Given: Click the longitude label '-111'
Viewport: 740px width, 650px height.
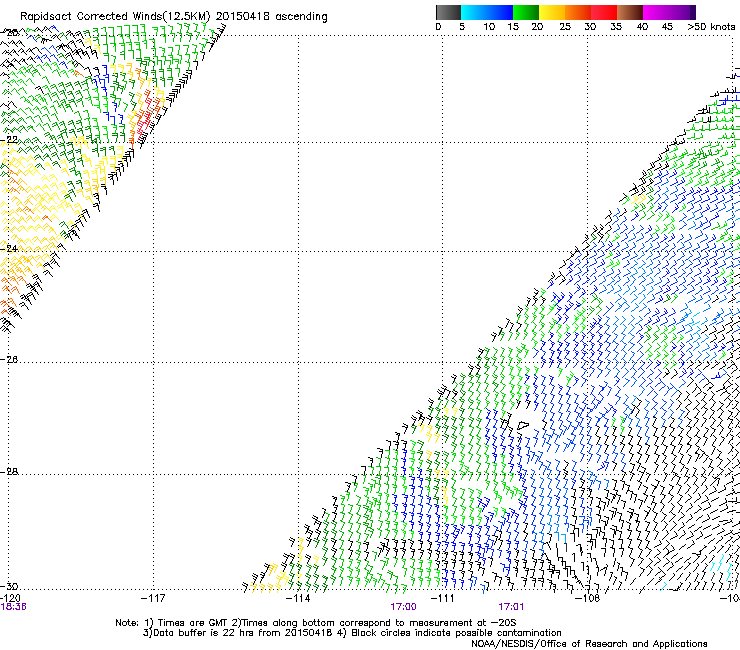Looking at the screenshot, I should (443, 598).
